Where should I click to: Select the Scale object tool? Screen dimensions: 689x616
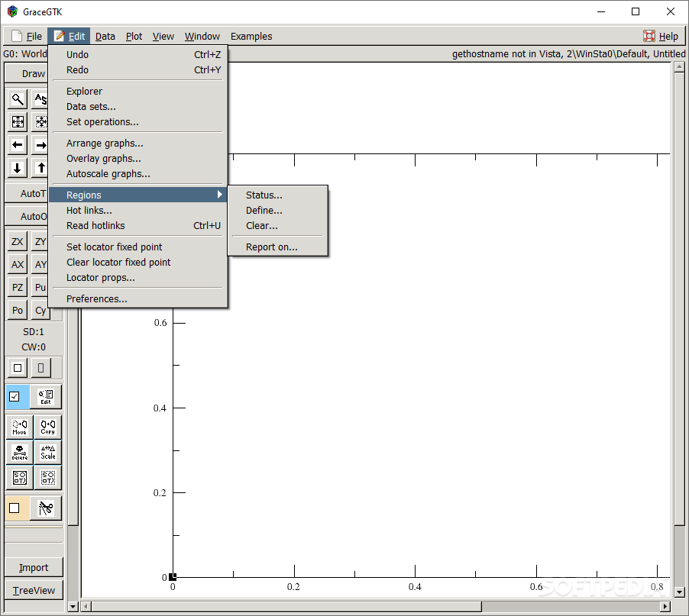[x=48, y=452]
